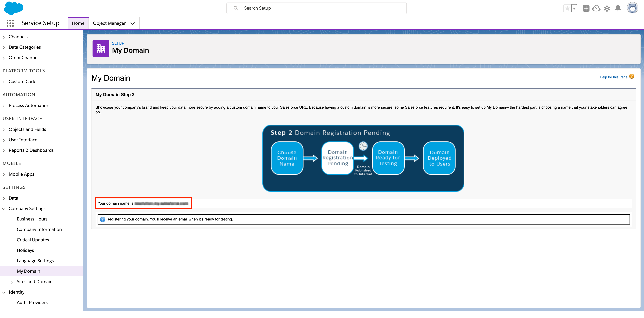This screenshot has width=644, height=318.
Task: Click the PLATFORM TOOLS section header
Action: pyautogui.click(x=24, y=71)
